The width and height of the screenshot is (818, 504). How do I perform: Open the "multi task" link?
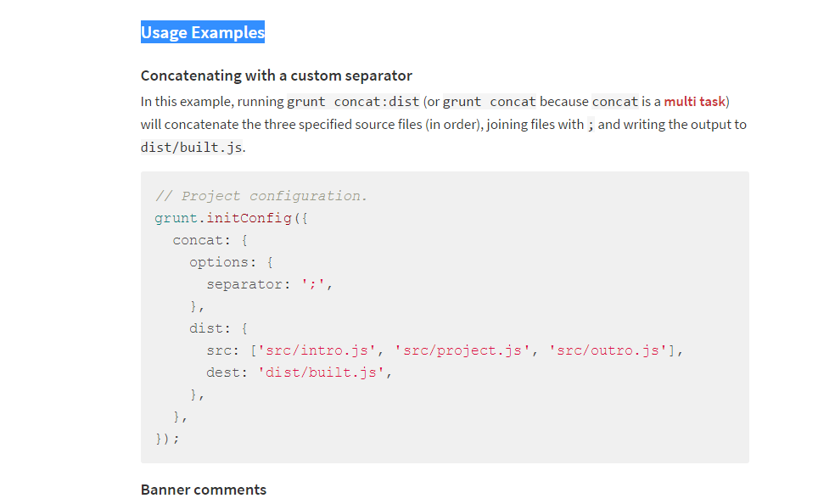click(x=694, y=102)
